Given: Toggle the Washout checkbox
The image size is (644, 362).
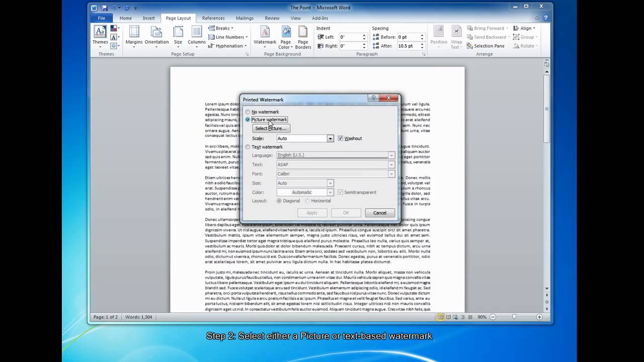Looking at the screenshot, I should tap(340, 138).
